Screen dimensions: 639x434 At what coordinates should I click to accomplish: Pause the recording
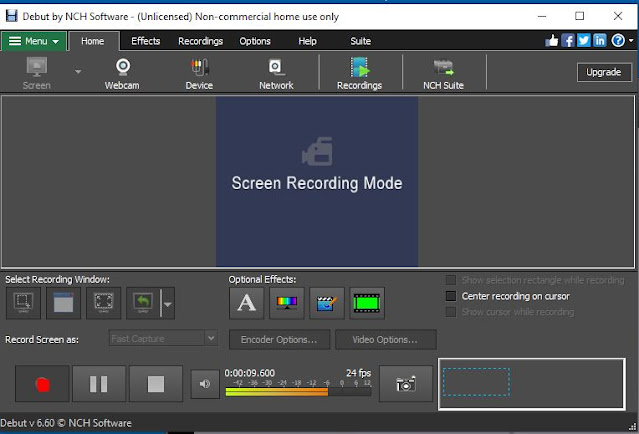[99, 384]
